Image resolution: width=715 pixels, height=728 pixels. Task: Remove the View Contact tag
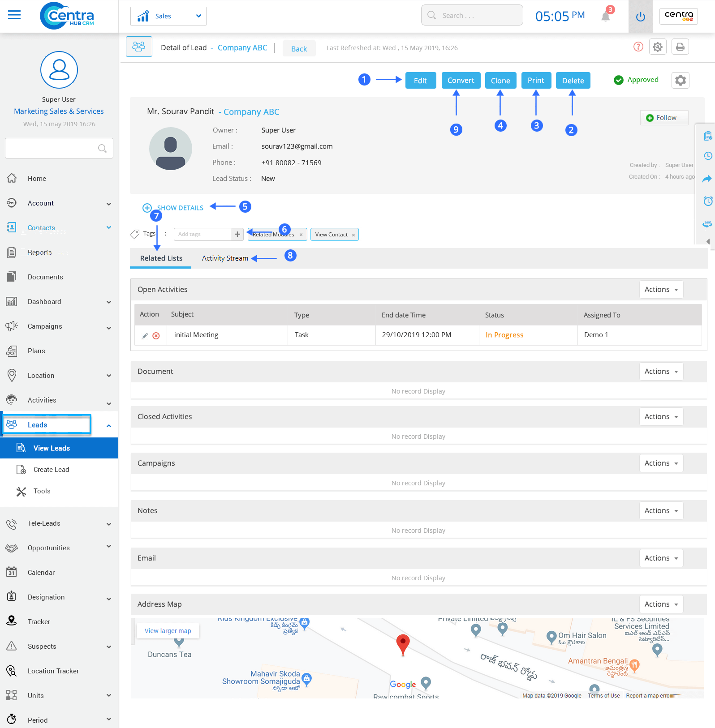[353, 235]
